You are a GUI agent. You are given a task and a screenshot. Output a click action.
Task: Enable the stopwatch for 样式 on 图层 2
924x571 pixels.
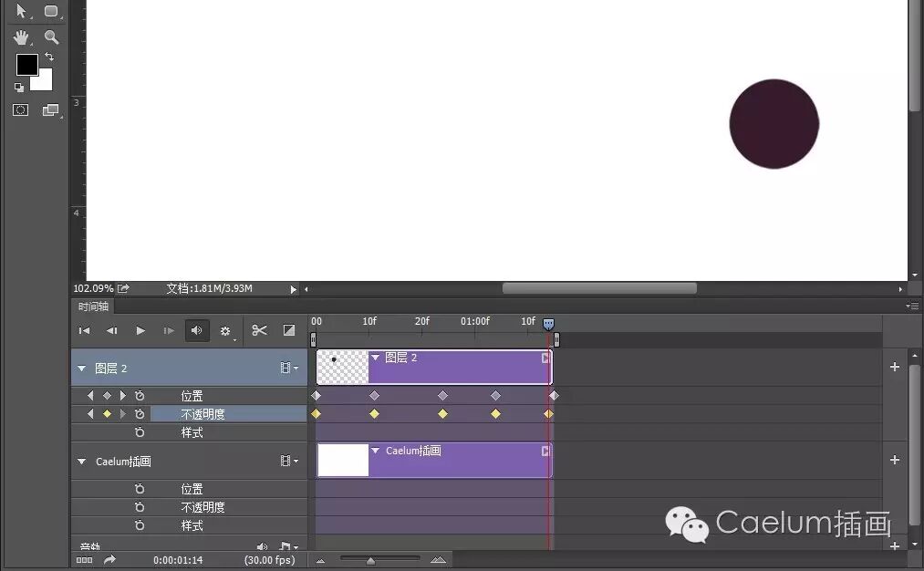pyautogui.click(x=139, y=432)
